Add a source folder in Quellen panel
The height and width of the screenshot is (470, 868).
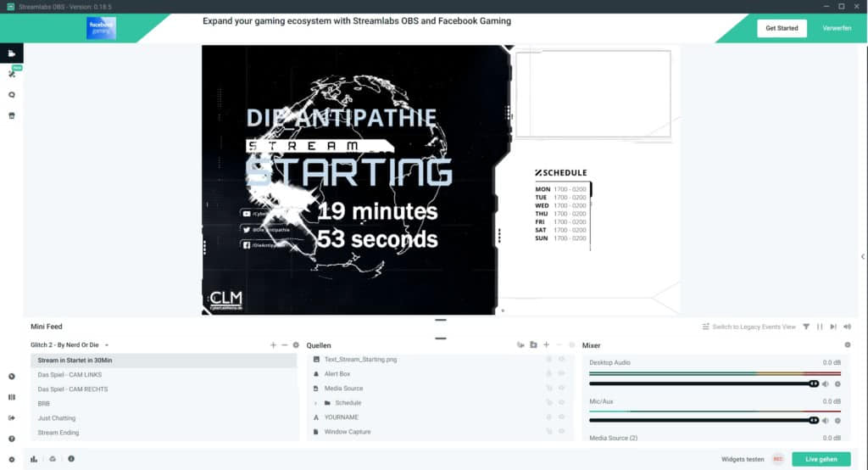coord(533,345)
